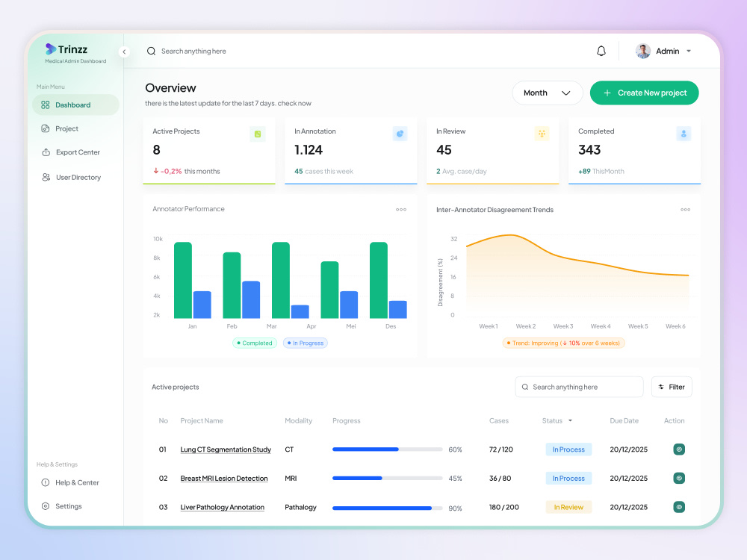Click the In Review value 45
Screen dimensions: 747x560
point(444,150)
